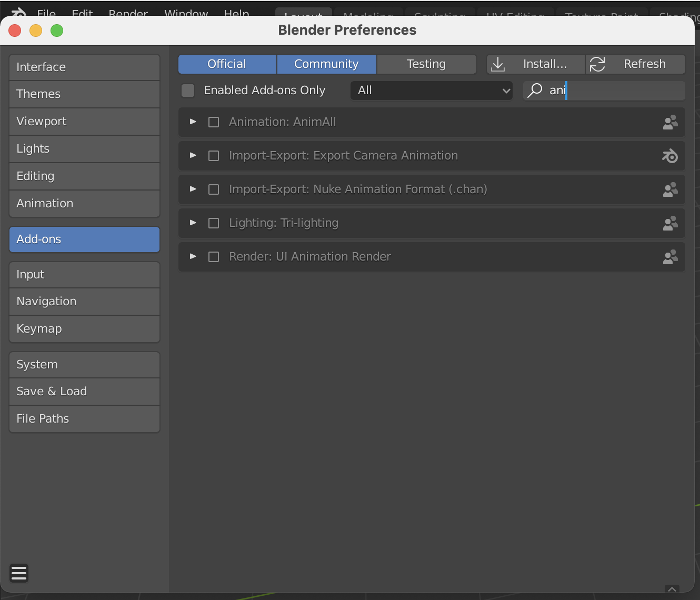Click the add-on search field containing 'ani'
Image resolution: width=700 pixels, height=600 pixels.
click(x=604, y=91)
